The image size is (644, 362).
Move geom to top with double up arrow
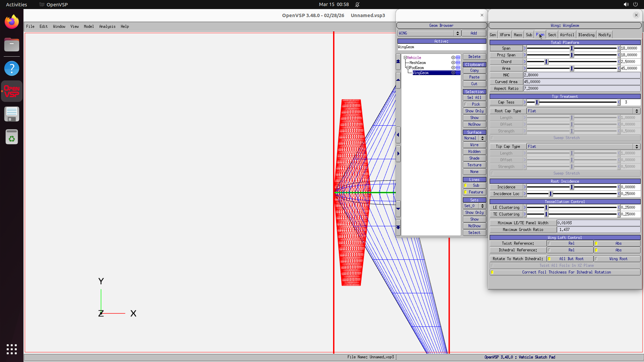coord(398,61)
